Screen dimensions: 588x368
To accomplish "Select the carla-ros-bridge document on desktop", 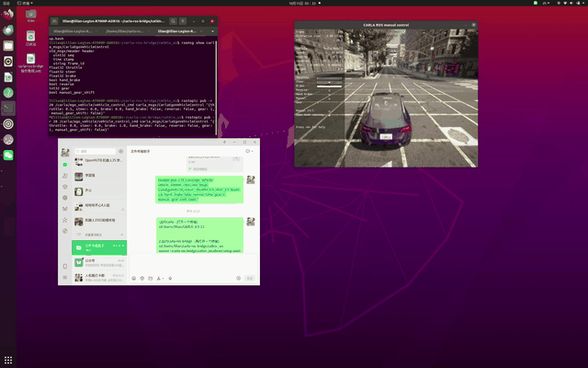I will click(30, 63).
